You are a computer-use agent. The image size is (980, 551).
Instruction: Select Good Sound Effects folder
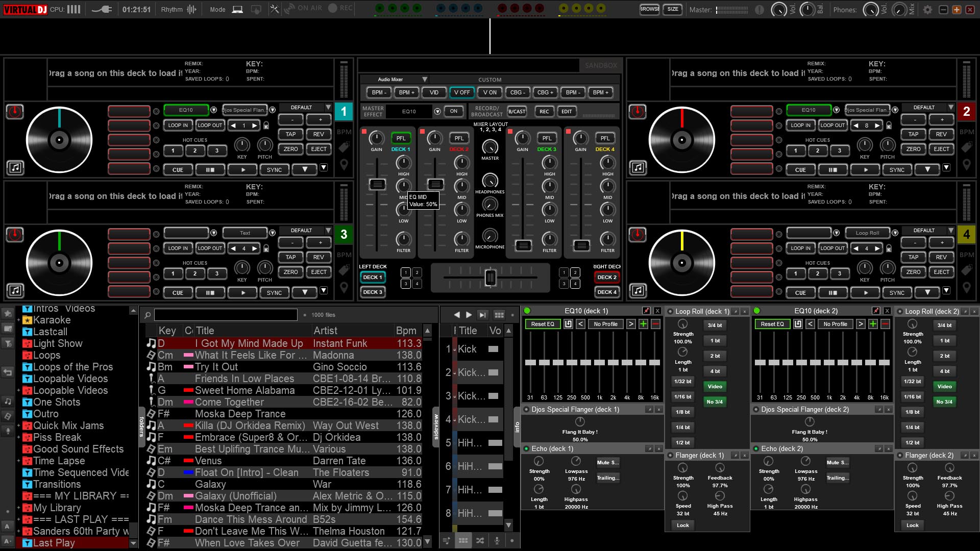(78, 449)
